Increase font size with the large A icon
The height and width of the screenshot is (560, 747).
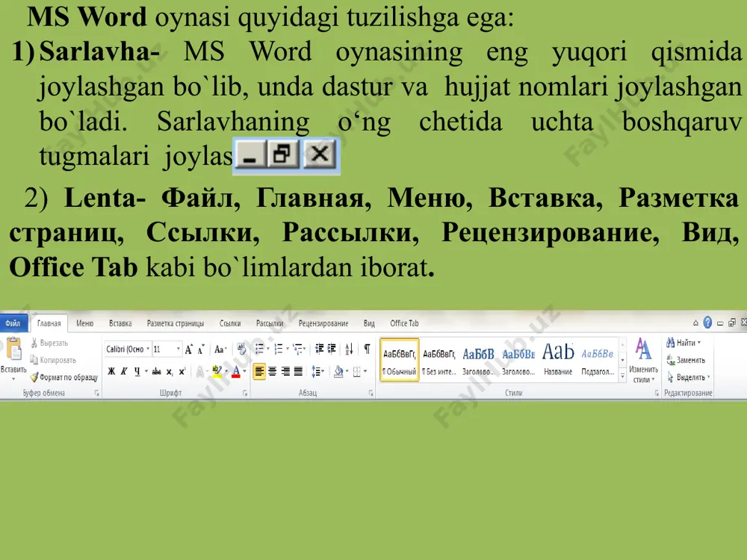click(x=189, y=349)
